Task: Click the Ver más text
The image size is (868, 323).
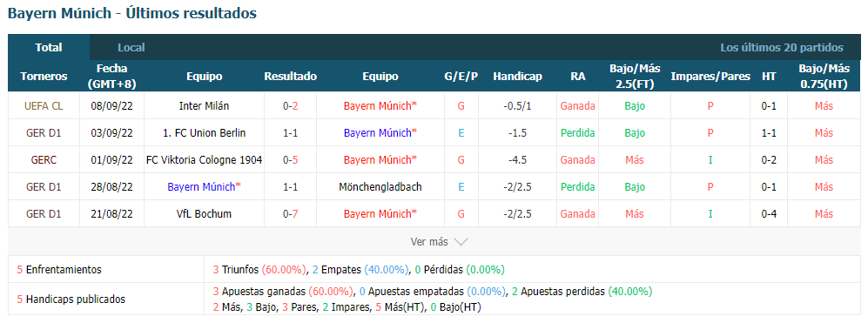Action: coord(429,242)
